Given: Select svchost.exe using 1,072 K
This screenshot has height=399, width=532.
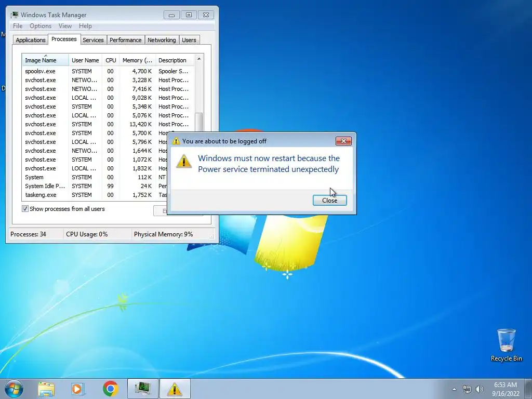Looking at the screenshot, I should 95,159.
